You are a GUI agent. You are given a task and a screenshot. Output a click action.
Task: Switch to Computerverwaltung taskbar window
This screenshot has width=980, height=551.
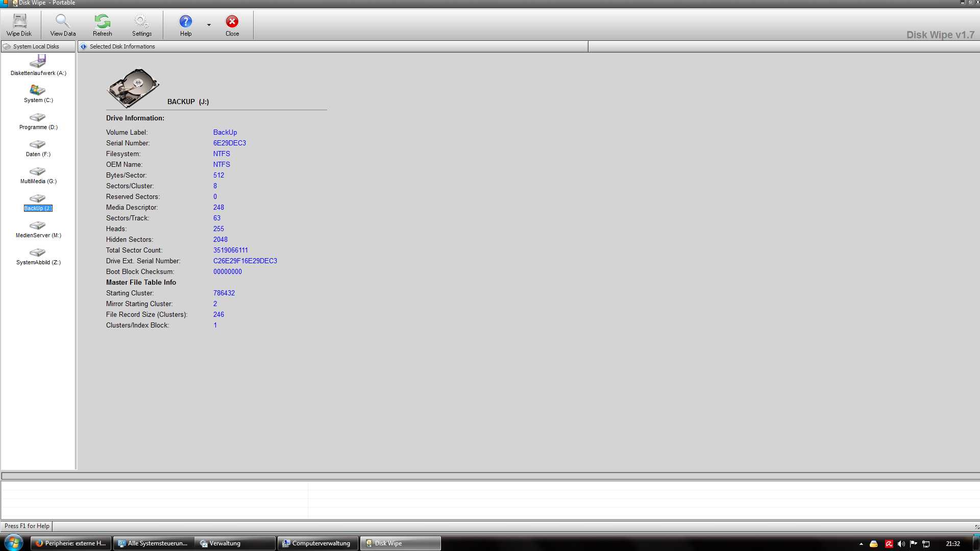[316, 543]
